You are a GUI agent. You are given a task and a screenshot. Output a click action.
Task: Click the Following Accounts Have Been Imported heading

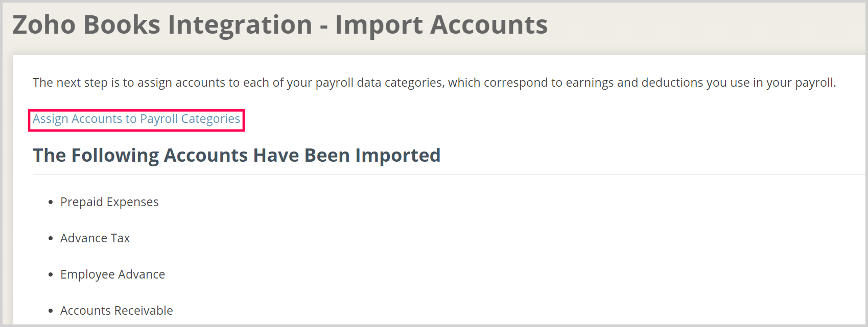tap(236, 155)
